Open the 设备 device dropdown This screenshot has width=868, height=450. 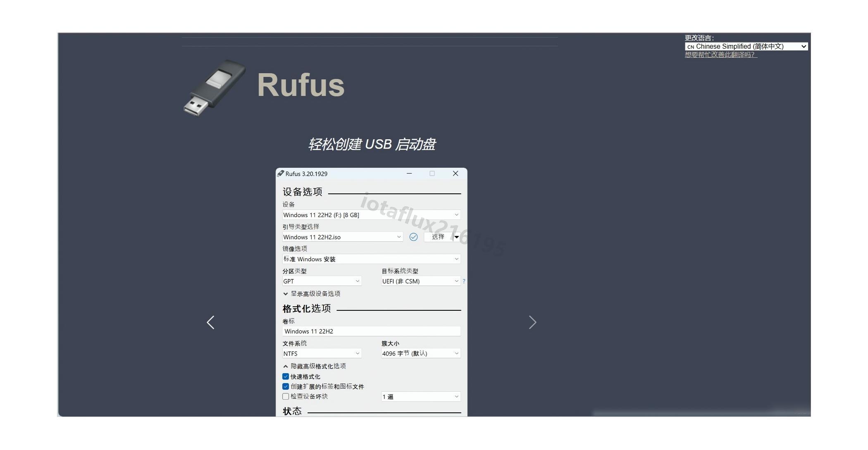tap(371, 215)
